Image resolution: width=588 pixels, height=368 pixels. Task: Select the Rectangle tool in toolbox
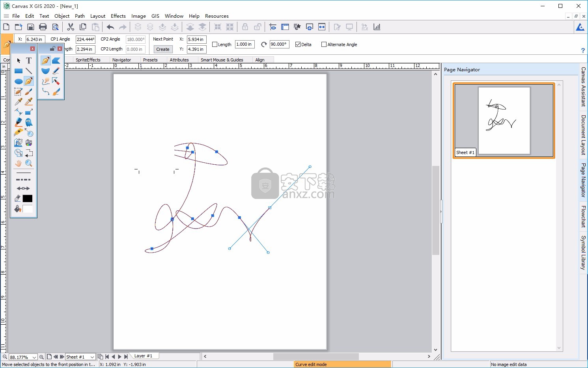tap(19, 71)
